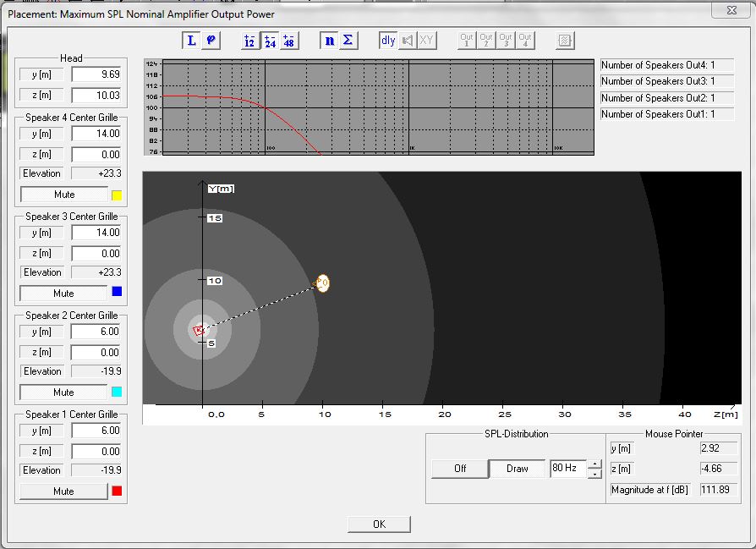Image resolution: width=756 pixels, height=549 pixels.
Task: Click Speaker 3 Elevation value +23.3
Action: pyautogui.click(x=96, y=272)
